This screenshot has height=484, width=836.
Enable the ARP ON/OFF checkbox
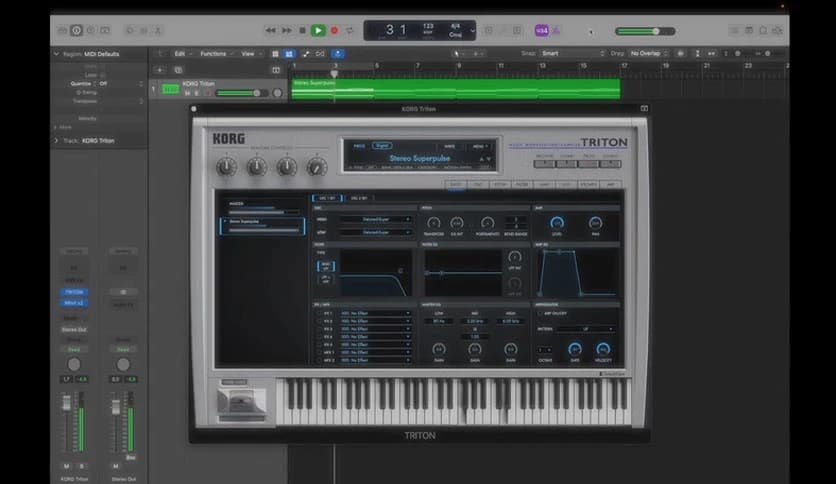[x=540, y=313]
